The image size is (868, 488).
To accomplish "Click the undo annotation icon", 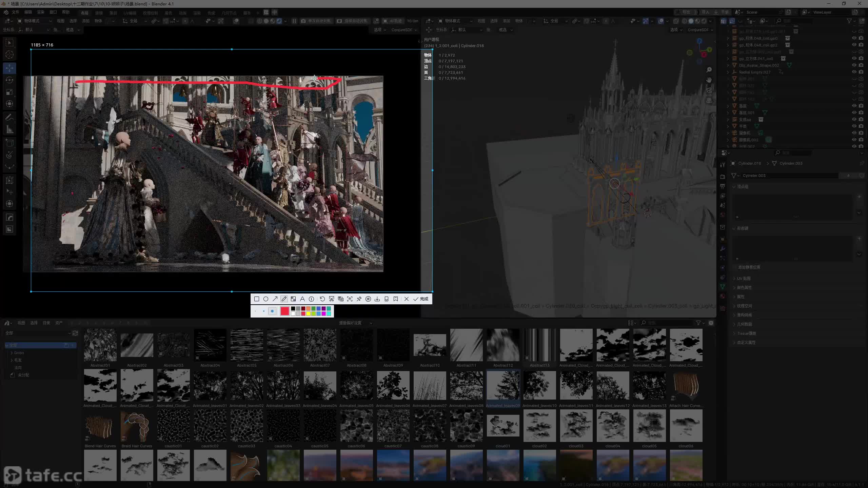I will point(322,299).
